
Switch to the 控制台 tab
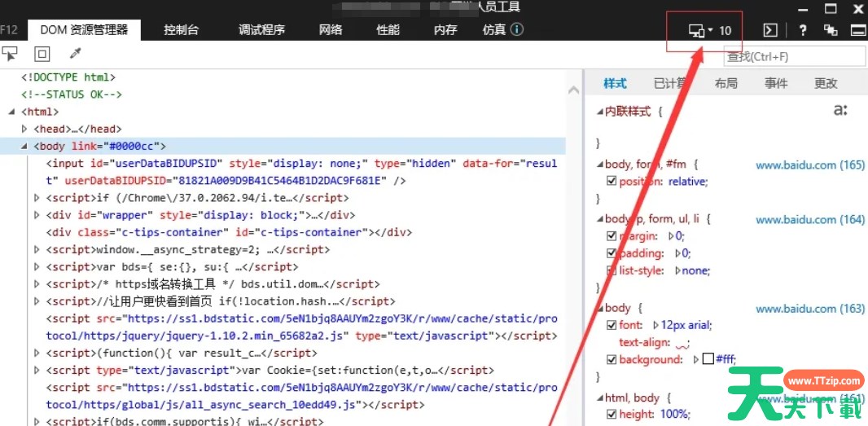(181, 30)
